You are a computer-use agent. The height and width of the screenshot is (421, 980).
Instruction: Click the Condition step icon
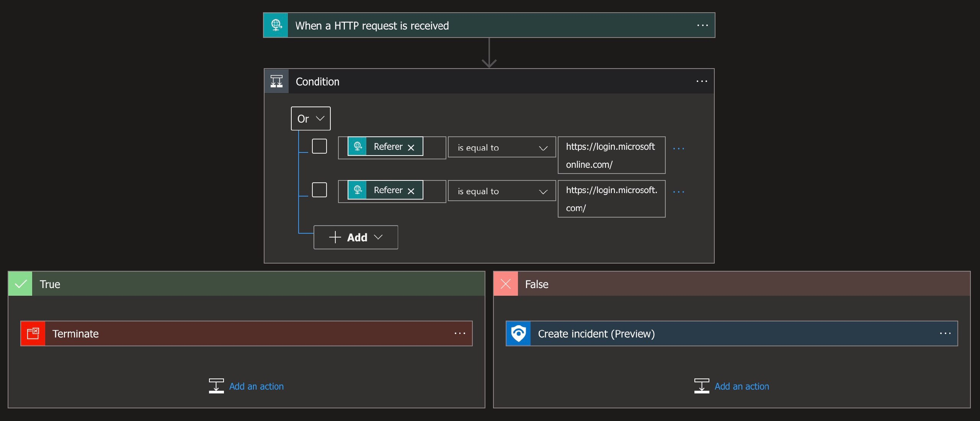coord(276,81)
